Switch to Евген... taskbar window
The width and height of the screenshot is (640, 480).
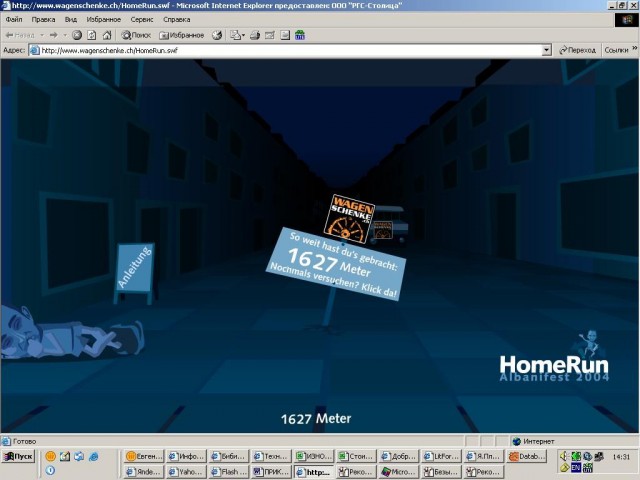(x=144, y=456)
